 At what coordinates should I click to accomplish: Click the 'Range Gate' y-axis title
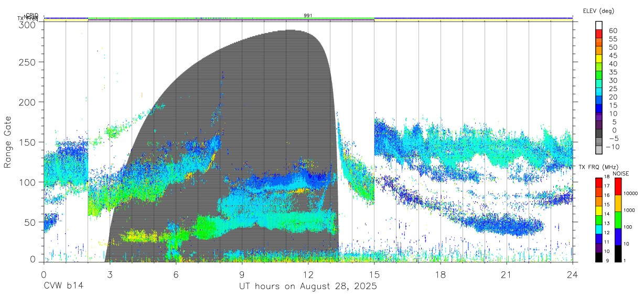8,142
